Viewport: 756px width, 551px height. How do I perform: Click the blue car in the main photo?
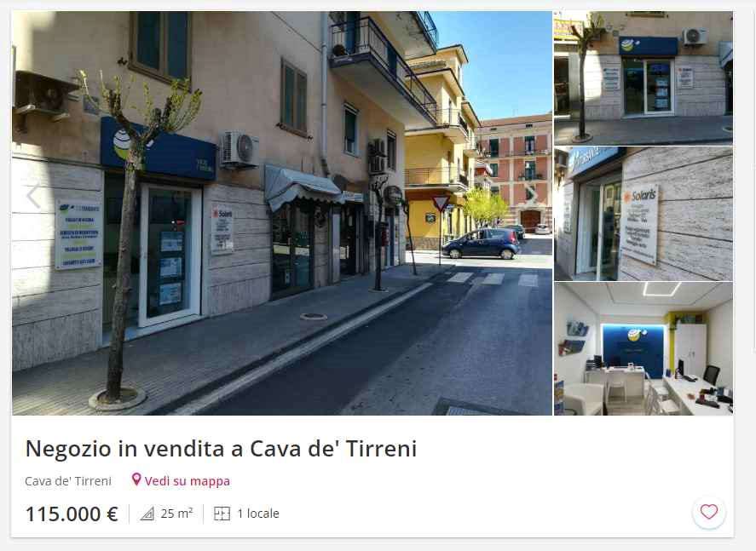(x=481, y=244)
